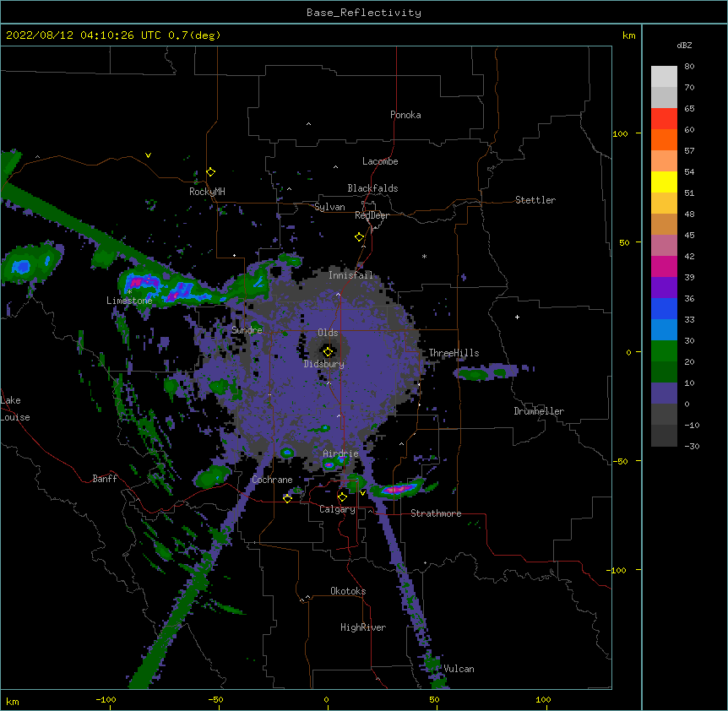Click the Strathmore city label
Image resolution: width=728 pixels, height=711 pixels.
click(436, 513)
